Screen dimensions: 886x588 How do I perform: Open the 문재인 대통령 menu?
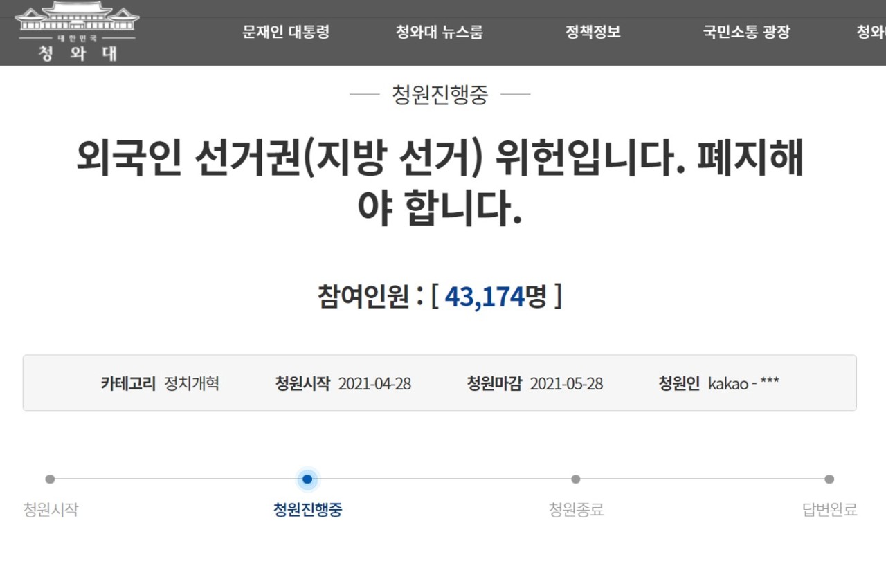(x=286, y=32)
